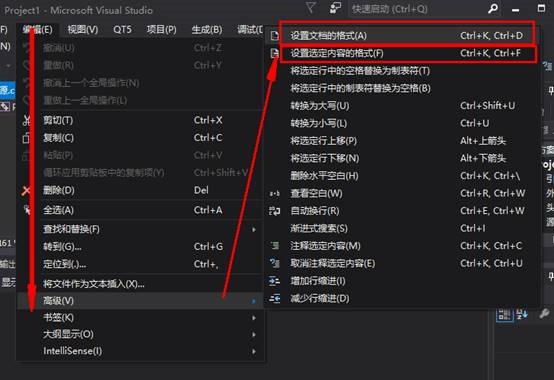Click the alphabetical sort icon in properties panel

click(x=522, y=314)
